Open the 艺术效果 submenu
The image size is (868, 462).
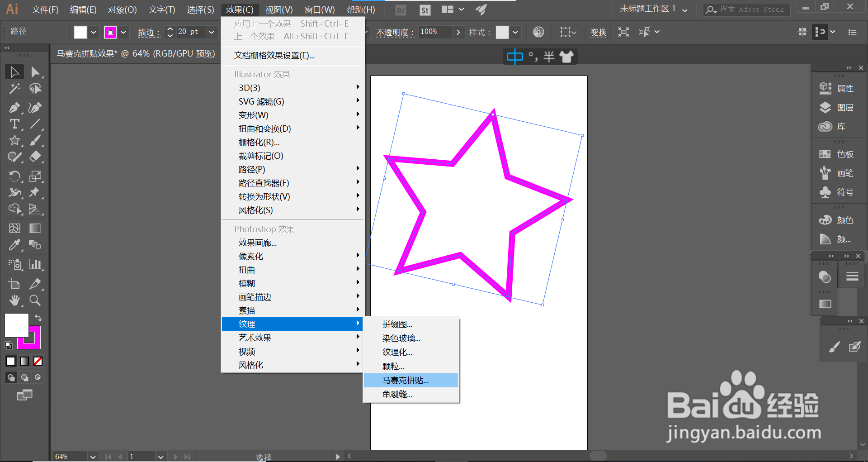pyautogui.click(x=292, y=338)
